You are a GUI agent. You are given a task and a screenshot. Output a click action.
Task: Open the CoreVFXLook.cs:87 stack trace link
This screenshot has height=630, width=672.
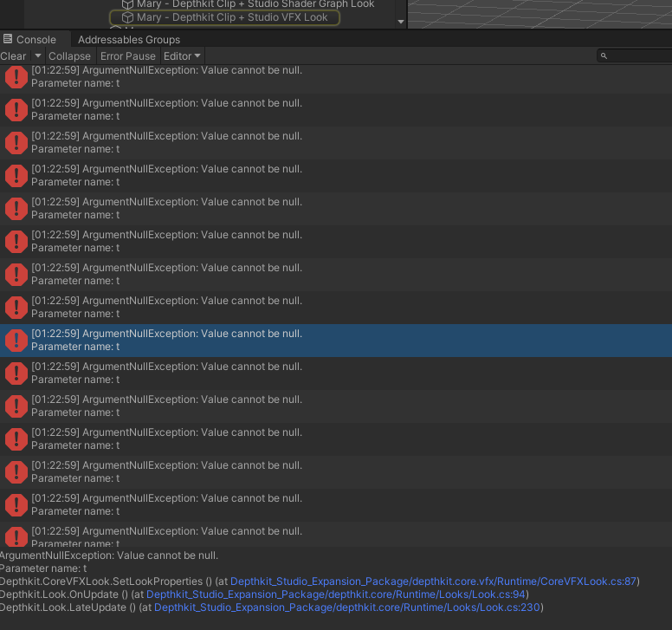[x=434, y=581]
